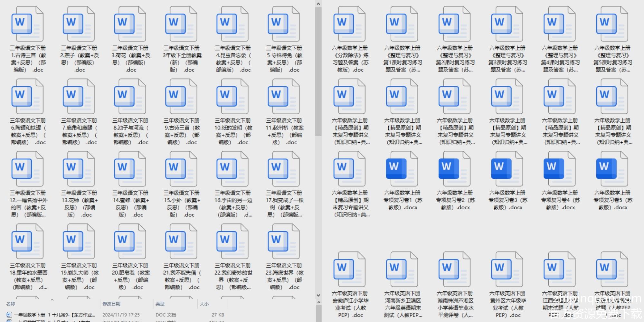This screenshot has height=322, width=644.
Task: Open 六年级英语下册 安徽庐江 exam document
Action: pyautogui.click(x=349, y=270)
